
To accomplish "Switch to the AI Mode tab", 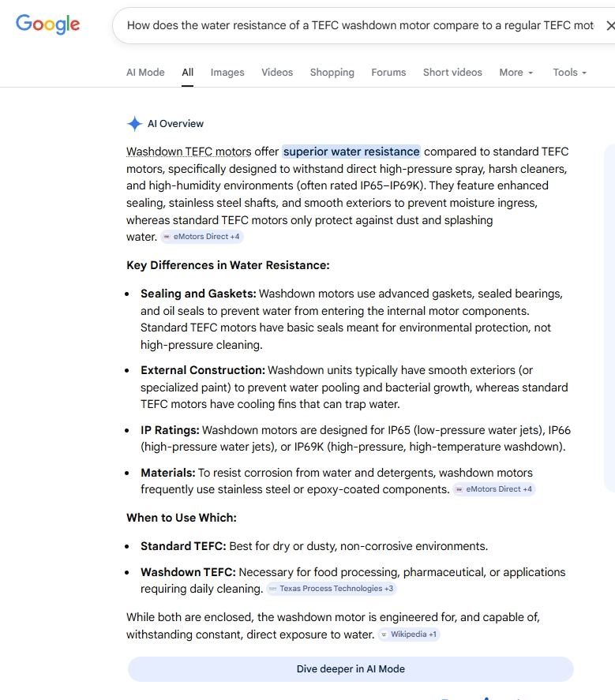I will [x=145, y=73].
